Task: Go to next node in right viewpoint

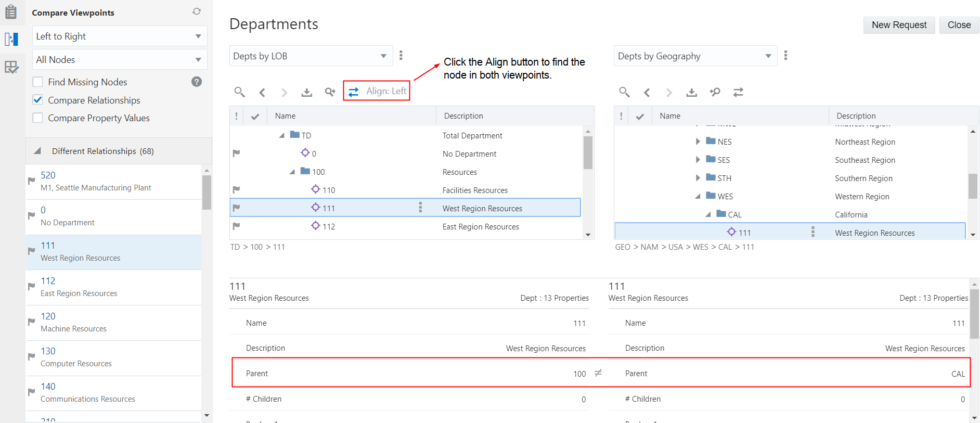Action: (669, 92)
